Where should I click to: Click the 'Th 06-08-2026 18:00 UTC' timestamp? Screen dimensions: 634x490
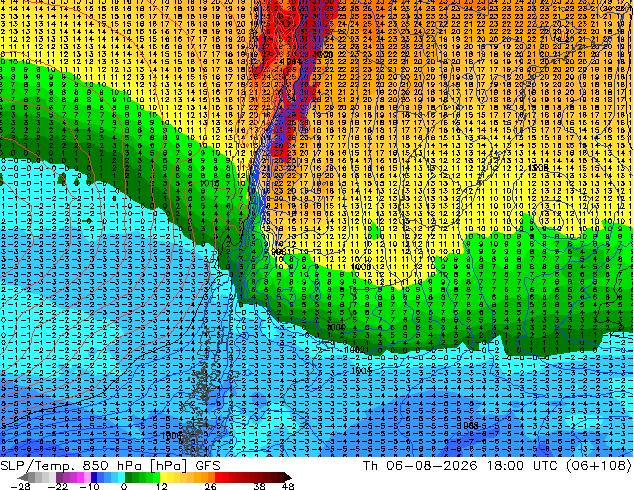tap(462, 466)
